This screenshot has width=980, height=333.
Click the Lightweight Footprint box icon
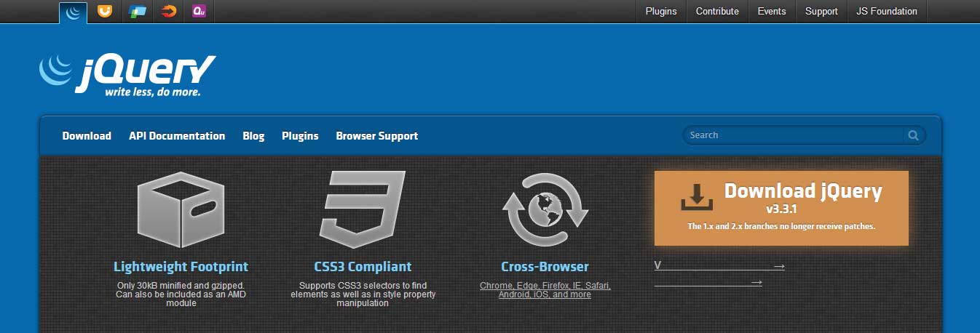[181, 210]
